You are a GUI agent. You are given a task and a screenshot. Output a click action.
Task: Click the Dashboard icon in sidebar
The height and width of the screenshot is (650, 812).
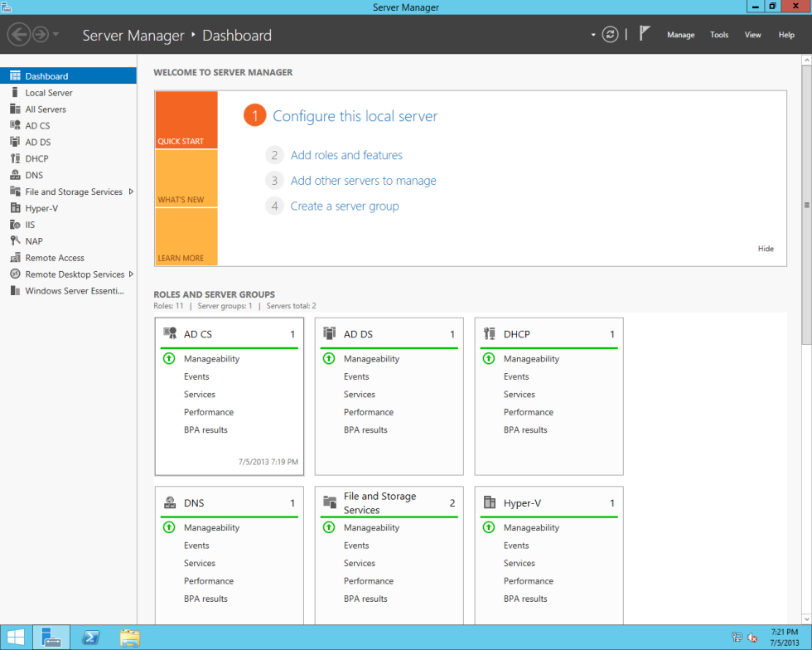15,75
